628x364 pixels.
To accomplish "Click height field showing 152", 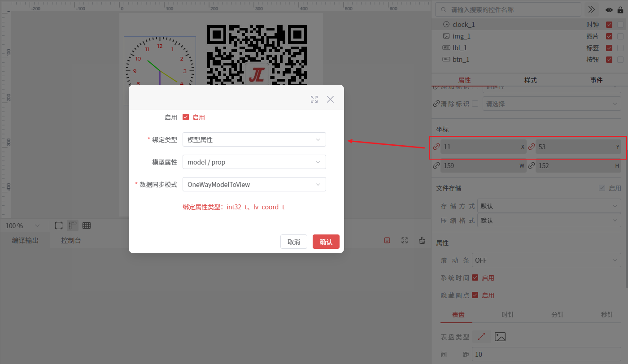I will coord(579,165).
